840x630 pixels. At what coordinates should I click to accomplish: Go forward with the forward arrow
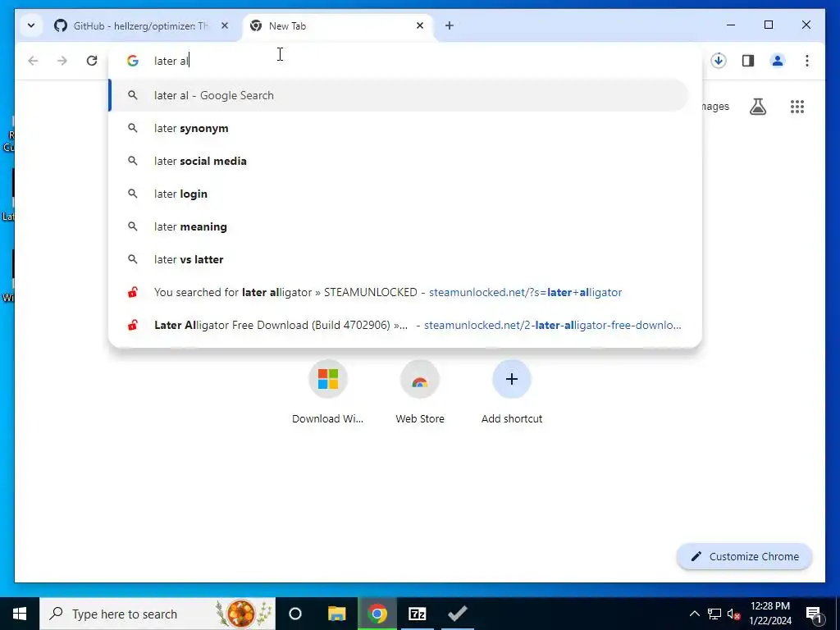pyautogui.click(x=62, y=61)
